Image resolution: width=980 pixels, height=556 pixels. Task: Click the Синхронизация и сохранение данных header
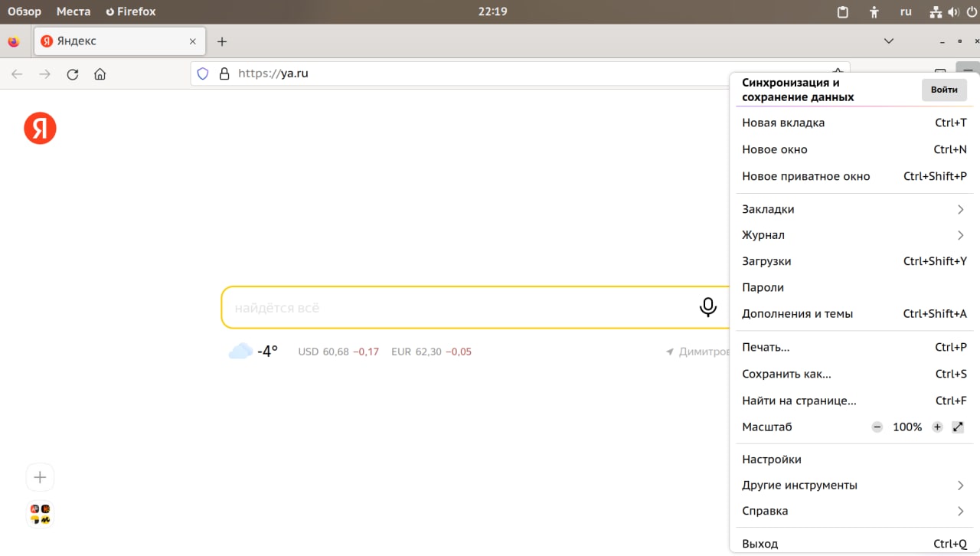(x=798, y=90)
